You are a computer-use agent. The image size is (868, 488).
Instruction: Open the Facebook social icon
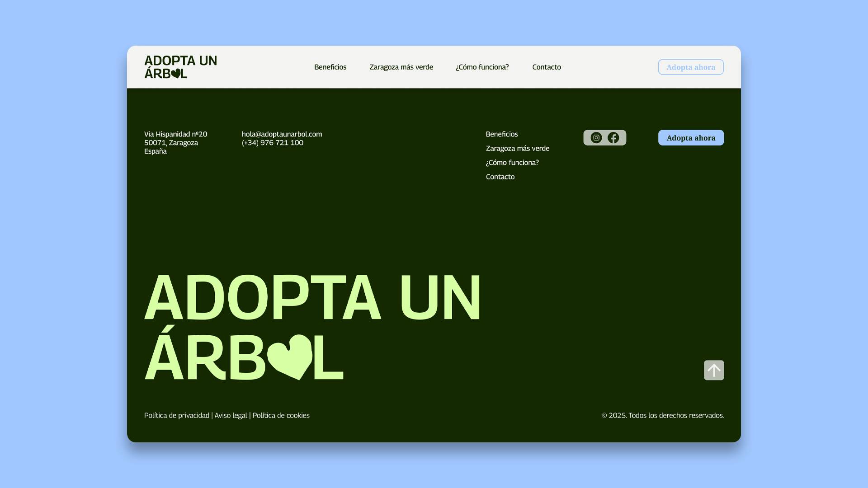coord(613,138)
